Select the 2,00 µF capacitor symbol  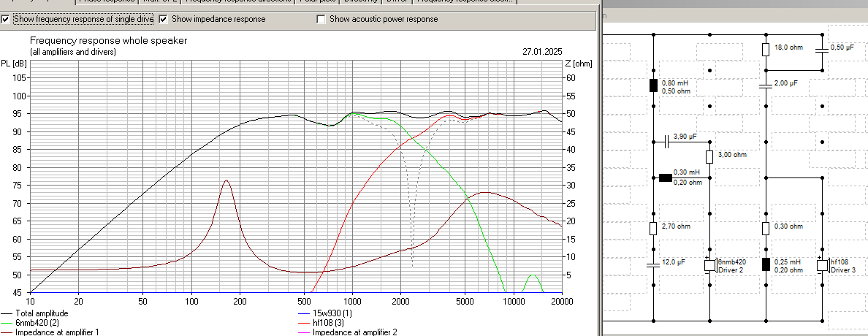(x=766, y=85)
